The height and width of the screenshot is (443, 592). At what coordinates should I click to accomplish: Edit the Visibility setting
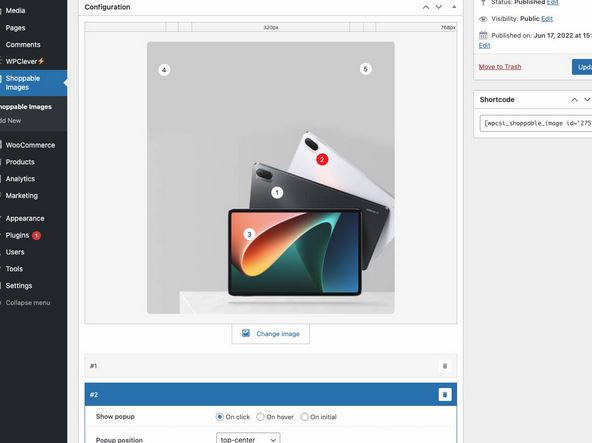(x=547, y=19)
